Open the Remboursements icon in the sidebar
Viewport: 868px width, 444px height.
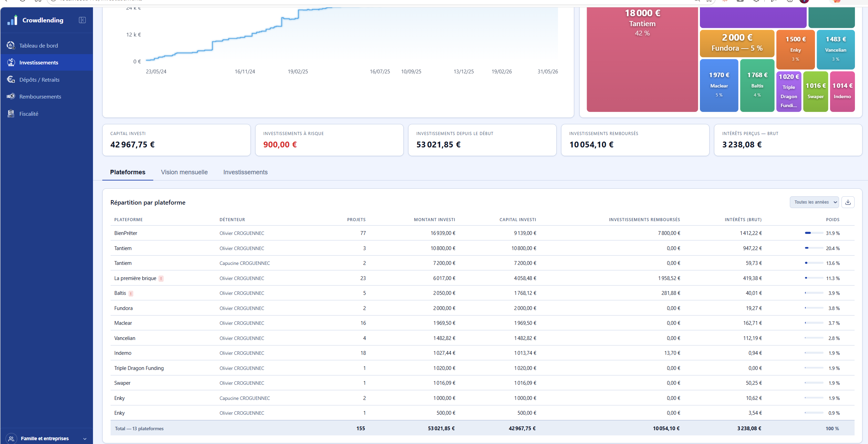11,96
